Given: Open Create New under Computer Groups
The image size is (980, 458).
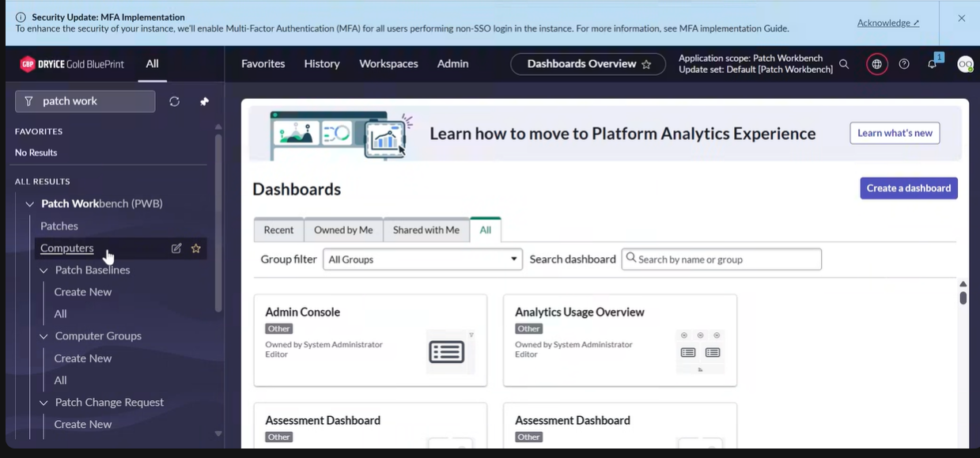Looking at the screenshot, I should (83, 358).
